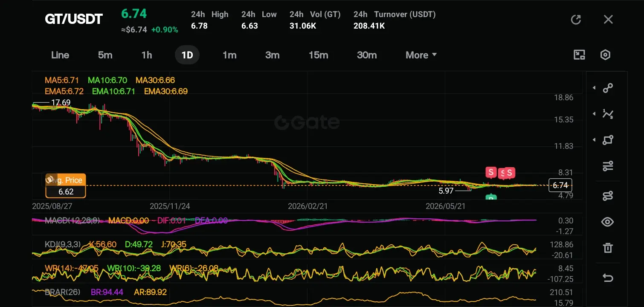Click the 24h High value 6.78
This screenshot has width=644, height=307.
199,26
